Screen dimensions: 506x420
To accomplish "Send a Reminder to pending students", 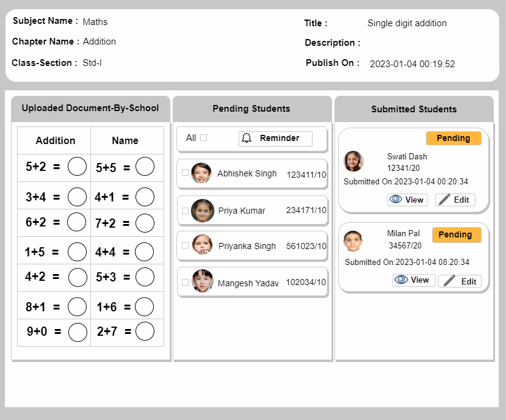I will (x=275, y=139).
